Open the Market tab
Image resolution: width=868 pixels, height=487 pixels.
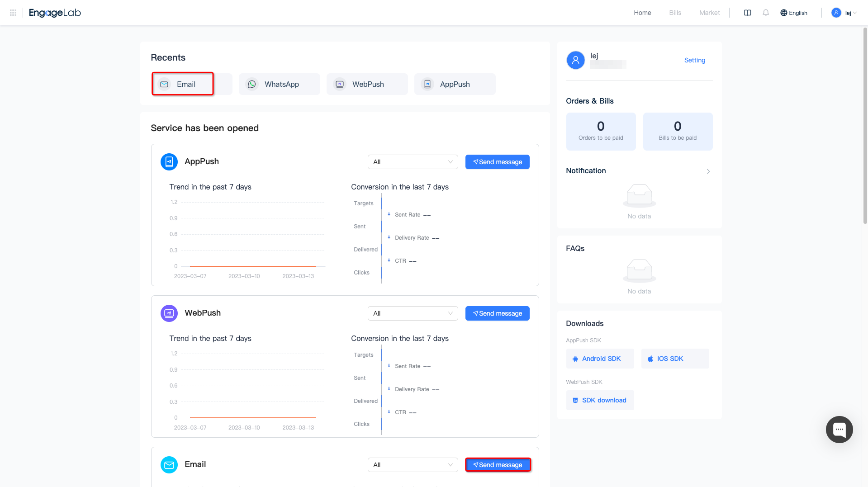click(710, 13)
